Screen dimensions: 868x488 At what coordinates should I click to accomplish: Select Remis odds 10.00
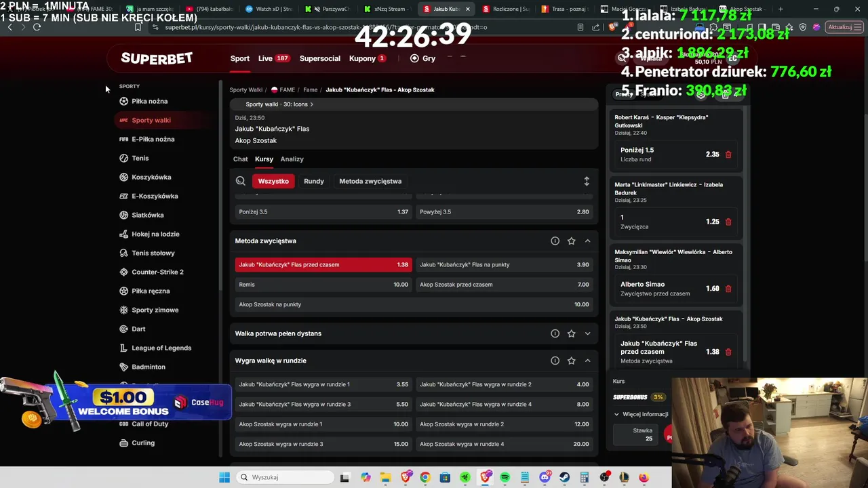[323, 285]
